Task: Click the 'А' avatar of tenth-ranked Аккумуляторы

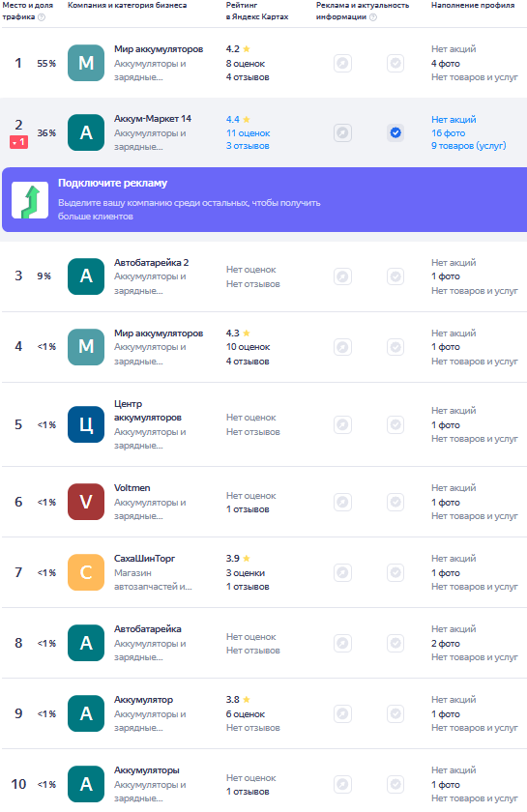Action: pyautogui.click(x=86, y=784)
